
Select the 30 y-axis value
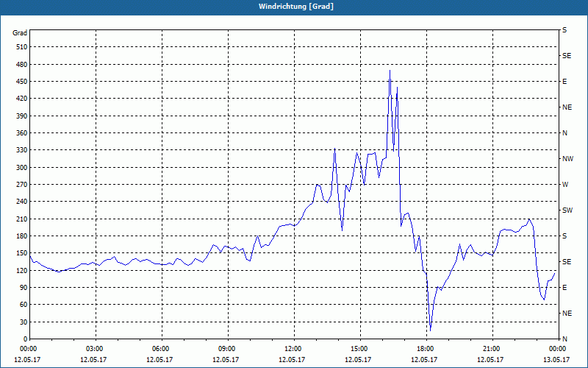(24, 322)
